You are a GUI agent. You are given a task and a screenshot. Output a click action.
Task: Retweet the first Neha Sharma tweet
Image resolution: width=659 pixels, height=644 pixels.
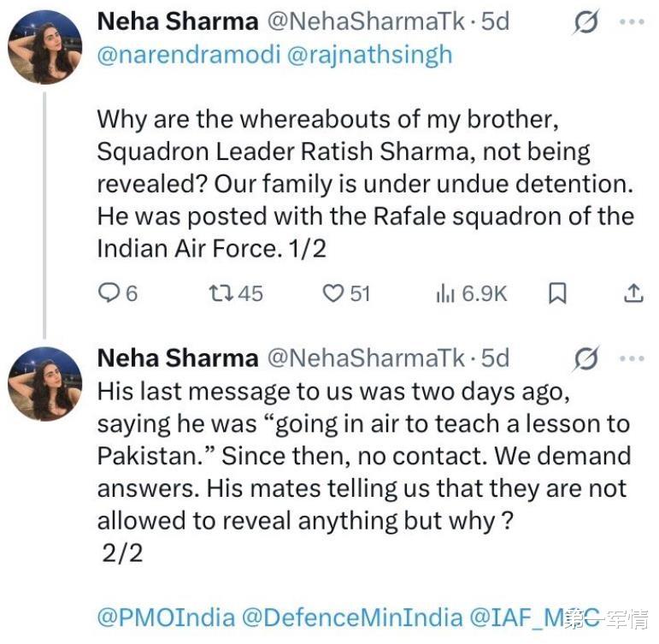(x=222, y=294)
